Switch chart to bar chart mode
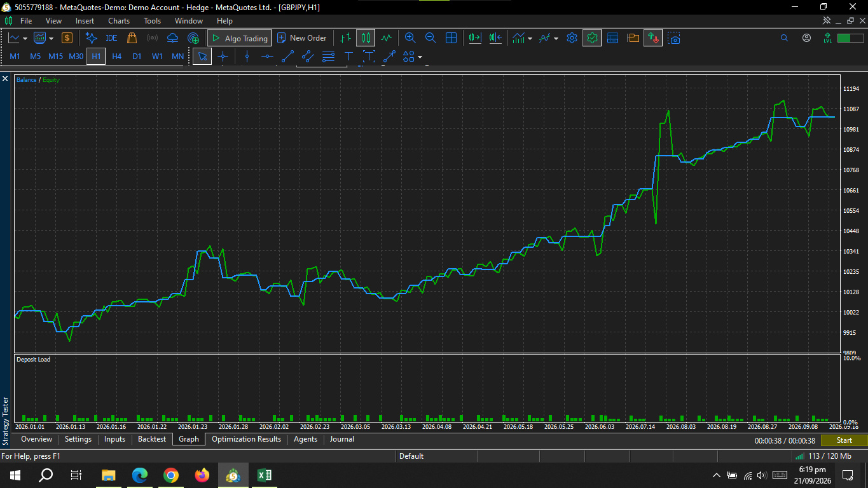Screen dimensions: 868x488 [345, 38]
